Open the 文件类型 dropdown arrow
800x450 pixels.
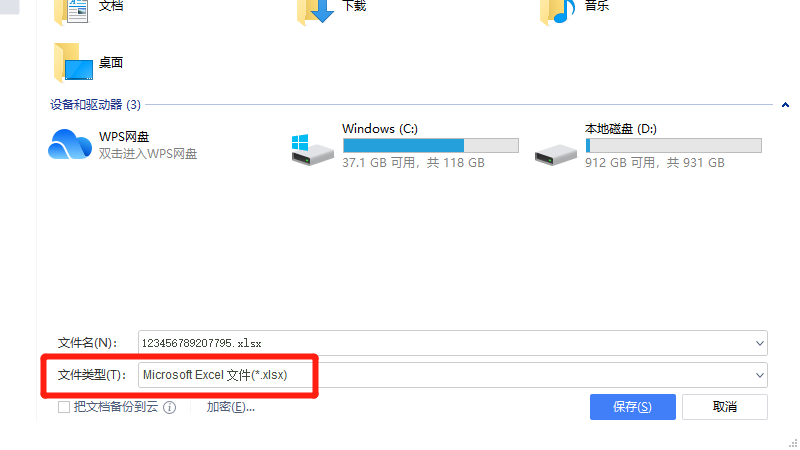coord(759,376)
